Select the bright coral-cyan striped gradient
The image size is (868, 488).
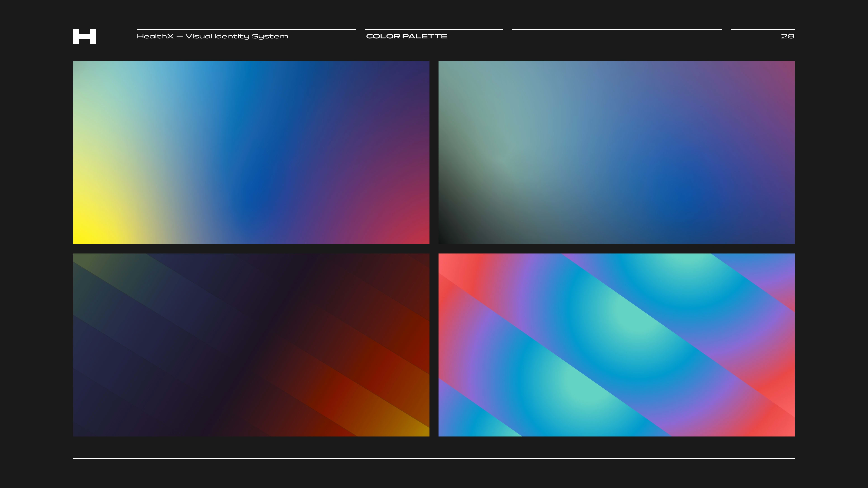(616, 345)
